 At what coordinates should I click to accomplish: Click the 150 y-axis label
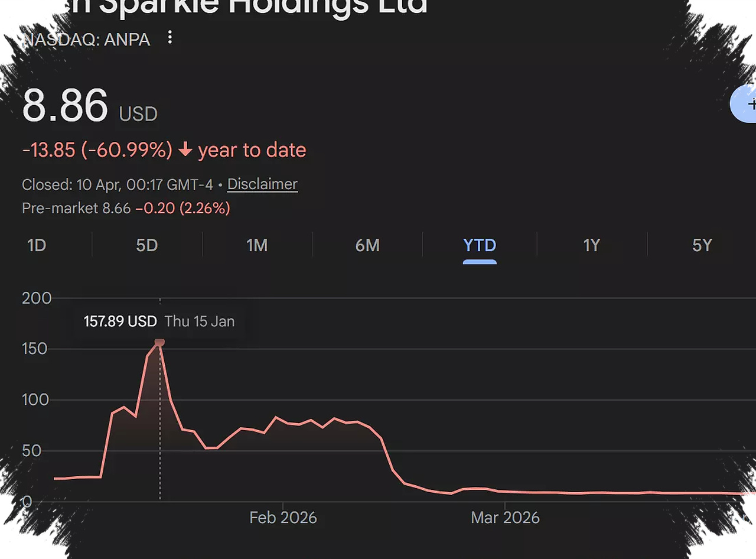pos(34,349)
